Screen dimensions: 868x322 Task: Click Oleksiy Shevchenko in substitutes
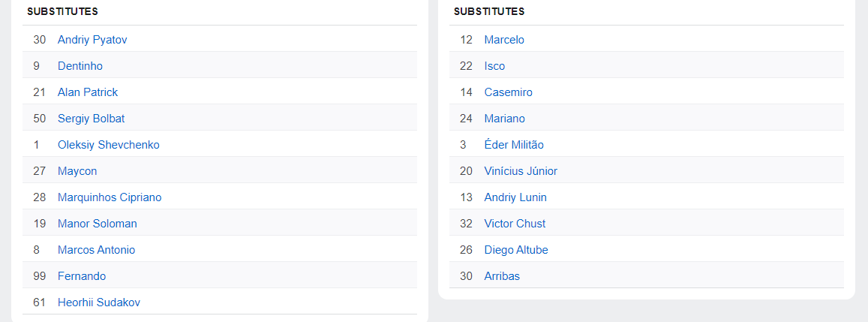(108, 145)
